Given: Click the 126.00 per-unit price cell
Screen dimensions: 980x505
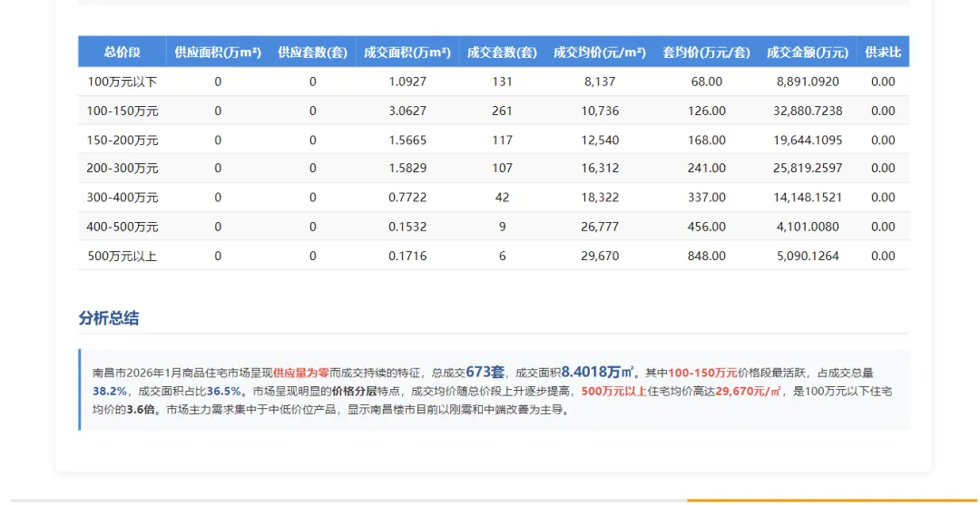Looking at the screenshot, I should 707,112.
